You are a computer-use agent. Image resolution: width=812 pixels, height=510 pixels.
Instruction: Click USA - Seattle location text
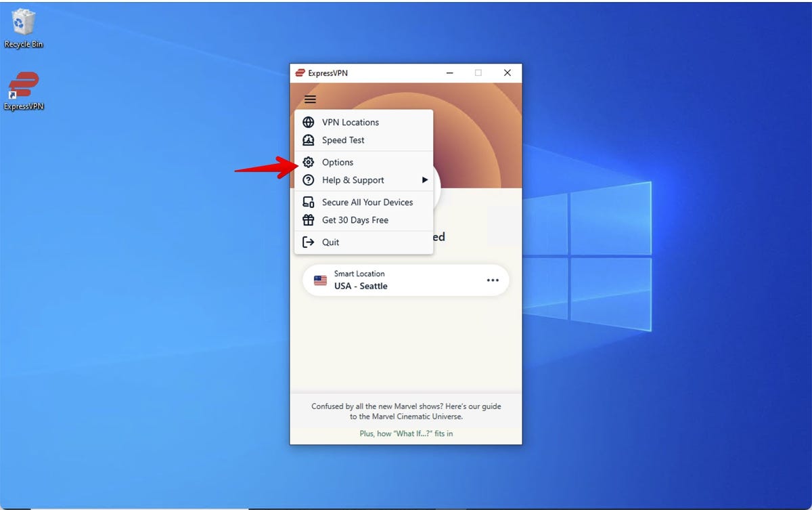coord(361,286)
